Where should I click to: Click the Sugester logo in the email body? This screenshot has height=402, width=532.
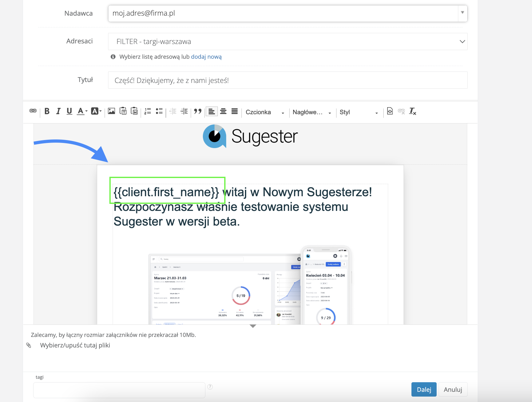pos(250,137)
